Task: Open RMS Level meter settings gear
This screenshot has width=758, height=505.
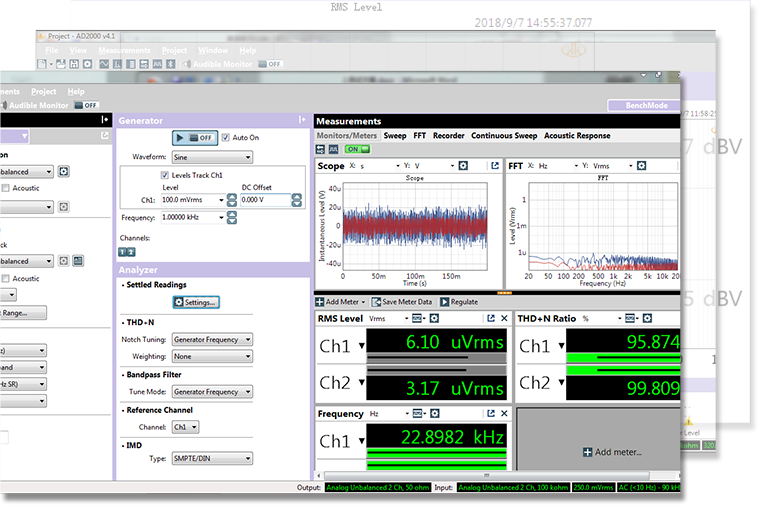Action: tap(435, 318)
